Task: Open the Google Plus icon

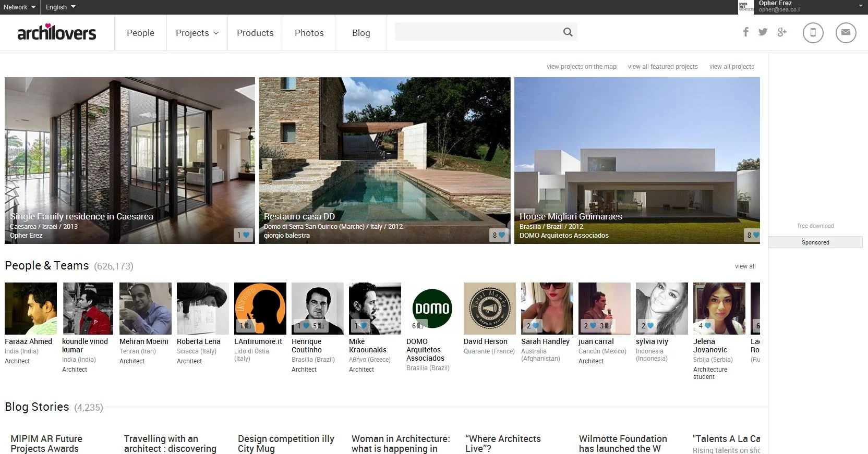Action: (x=782, y=32)
